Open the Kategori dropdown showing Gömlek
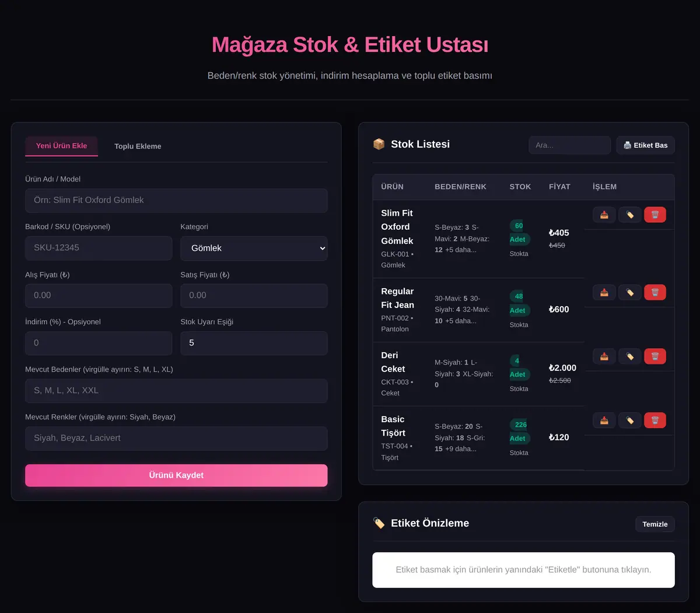This screenshot has width=700, height=613. 254,248
